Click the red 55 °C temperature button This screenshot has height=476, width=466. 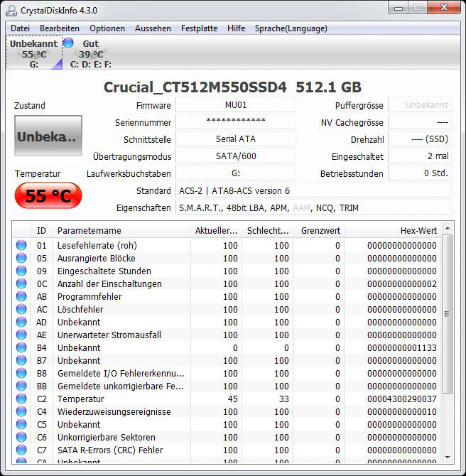point(48,195)
